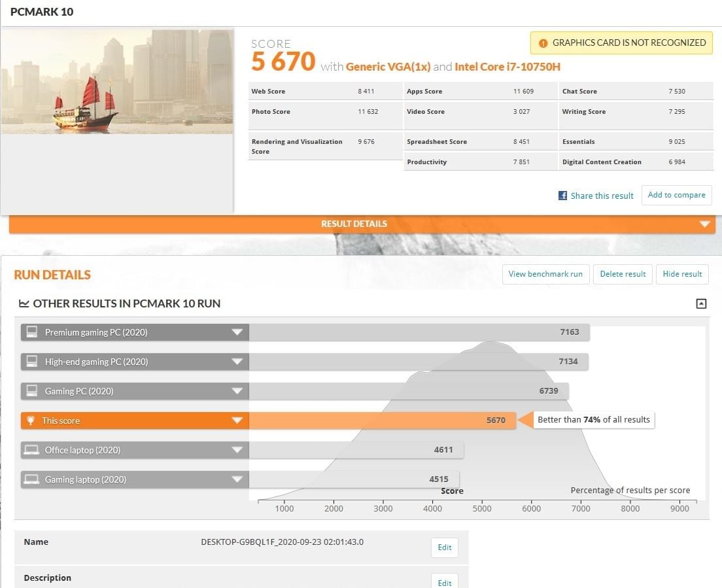Expand Premium gaming PC (2020) dropdown arrow
This screenshot has height=588, width=722.
237,332
